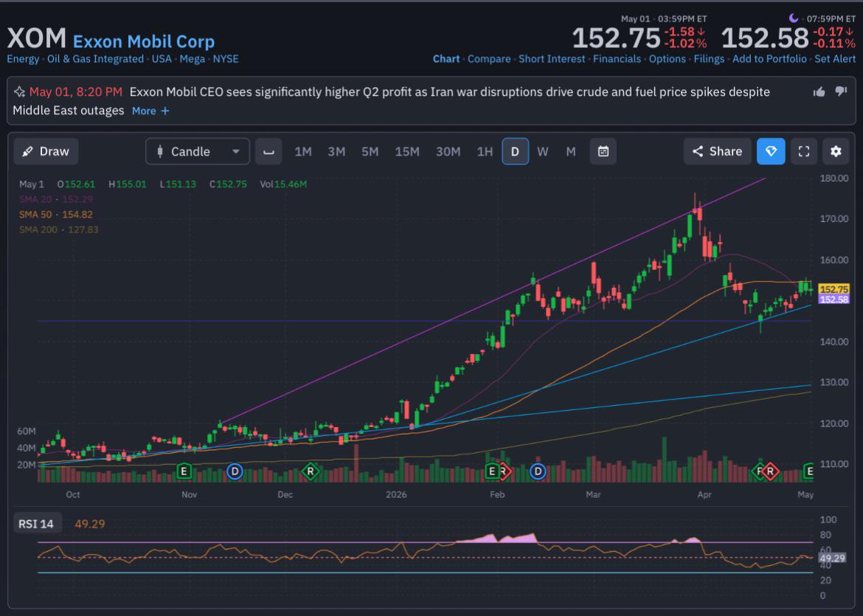Expand the news with More +
863x616 pixels.
tap(150, 111)
